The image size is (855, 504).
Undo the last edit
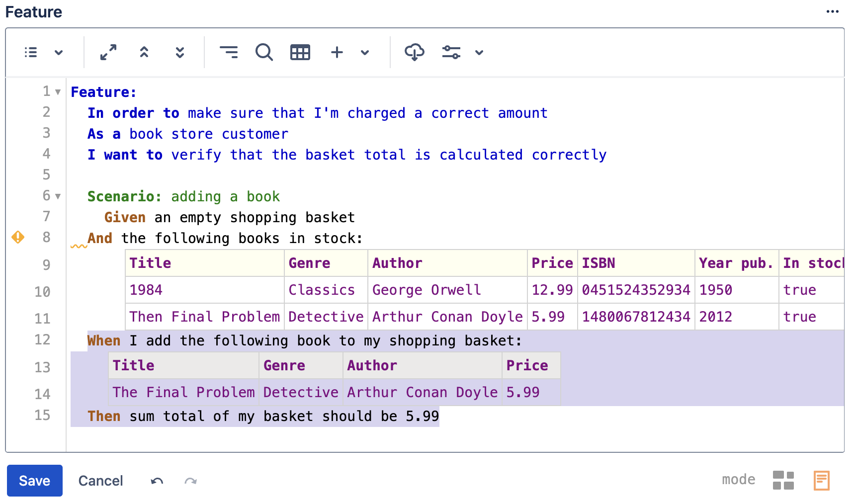pyautogui.click(x=157, y=481)
